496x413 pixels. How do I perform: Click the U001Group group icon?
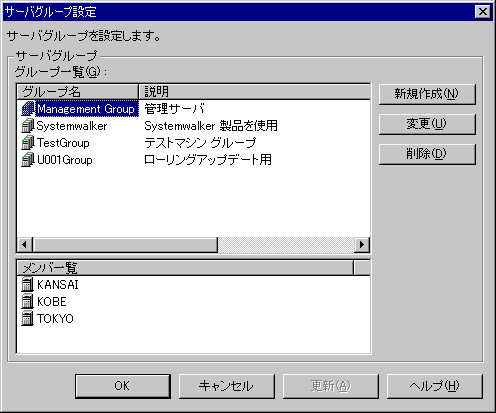tap(28, 160)
